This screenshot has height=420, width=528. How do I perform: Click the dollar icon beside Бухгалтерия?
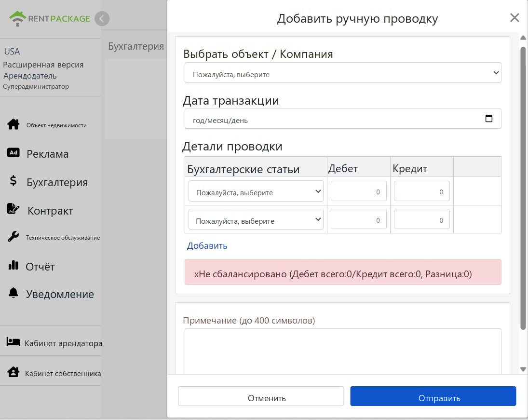click(x=13, y=181)
